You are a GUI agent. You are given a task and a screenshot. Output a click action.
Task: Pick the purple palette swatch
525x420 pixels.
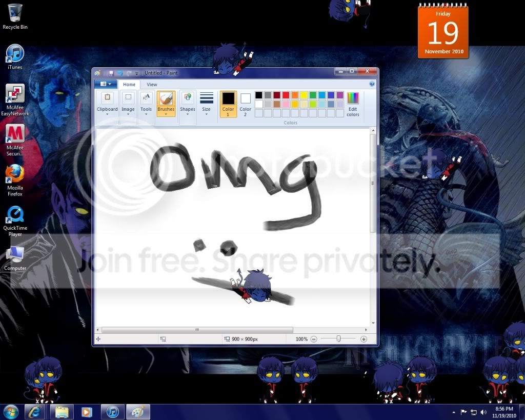tap(340, 95)
